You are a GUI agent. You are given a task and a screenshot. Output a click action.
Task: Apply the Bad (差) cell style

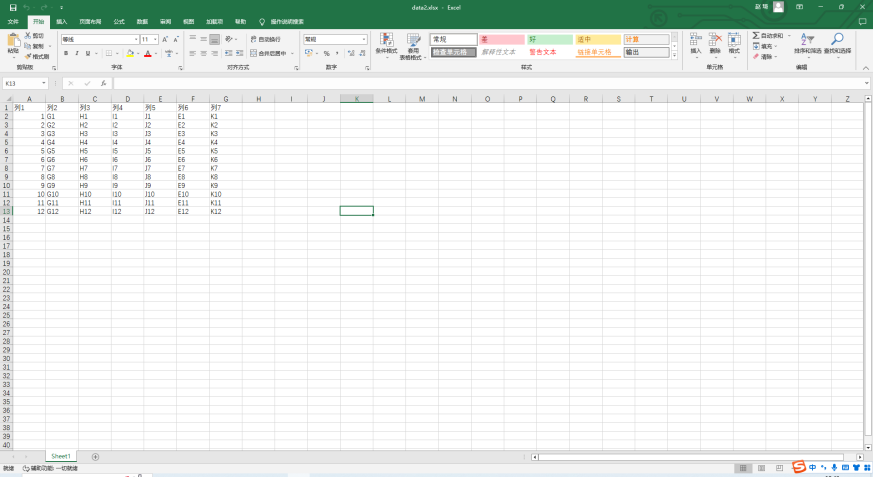pos(502,40)
